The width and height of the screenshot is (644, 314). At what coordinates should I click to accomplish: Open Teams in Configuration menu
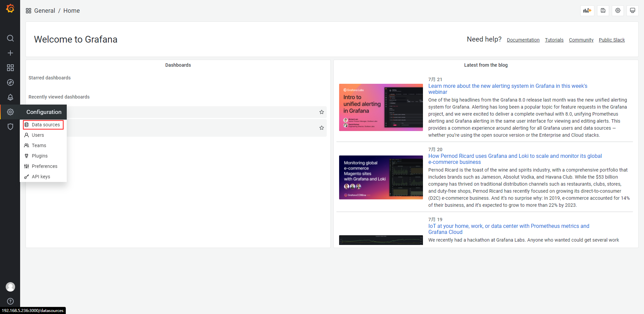43,145
